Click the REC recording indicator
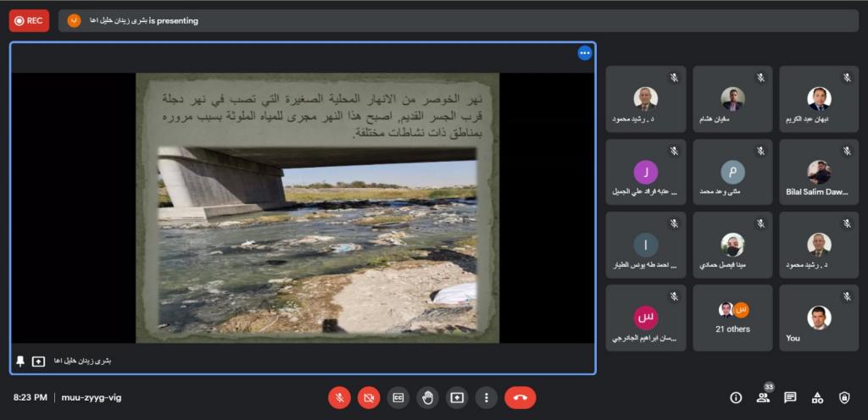 (29, 20)
